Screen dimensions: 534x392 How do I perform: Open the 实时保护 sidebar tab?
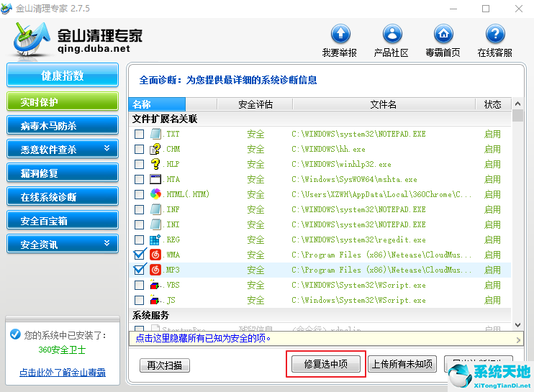click(x=63, y=101)
